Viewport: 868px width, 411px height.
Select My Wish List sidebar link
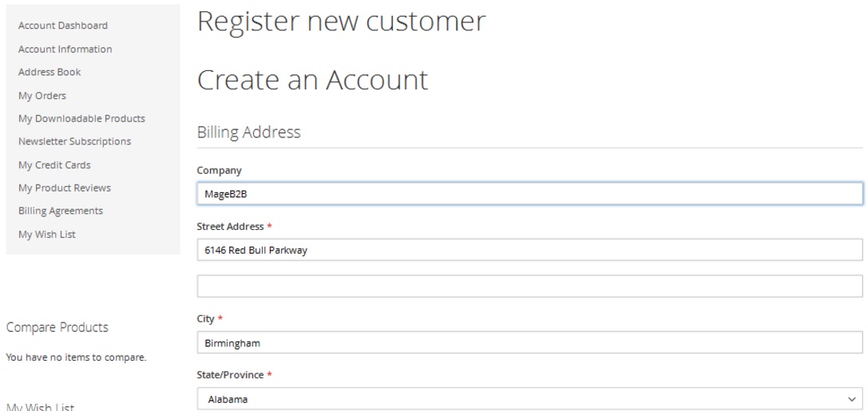[47, 235]
